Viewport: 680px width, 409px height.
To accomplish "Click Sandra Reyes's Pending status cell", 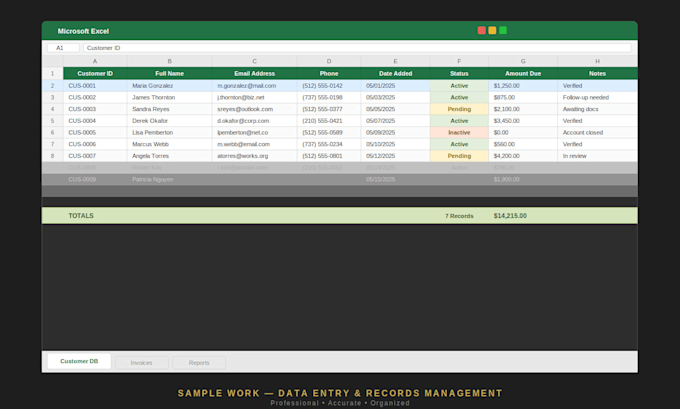I will pyautogui.click(x=459, y=109).
